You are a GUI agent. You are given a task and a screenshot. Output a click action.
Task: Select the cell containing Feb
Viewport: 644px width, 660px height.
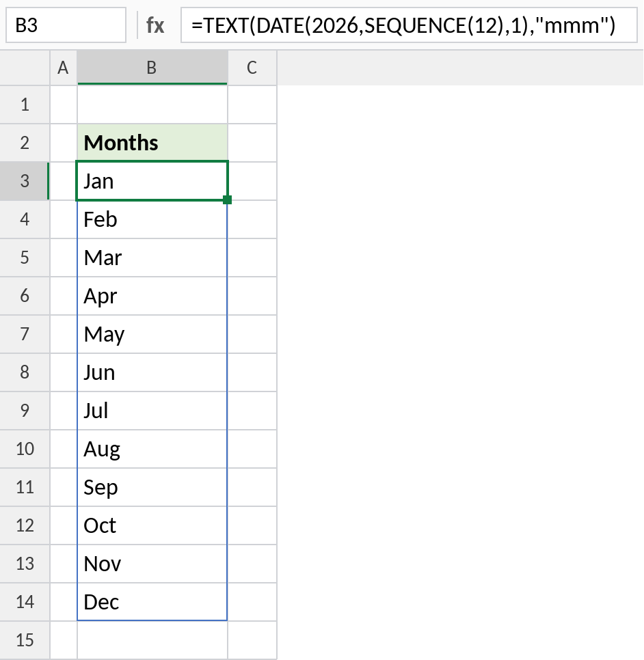click(152, 219)
